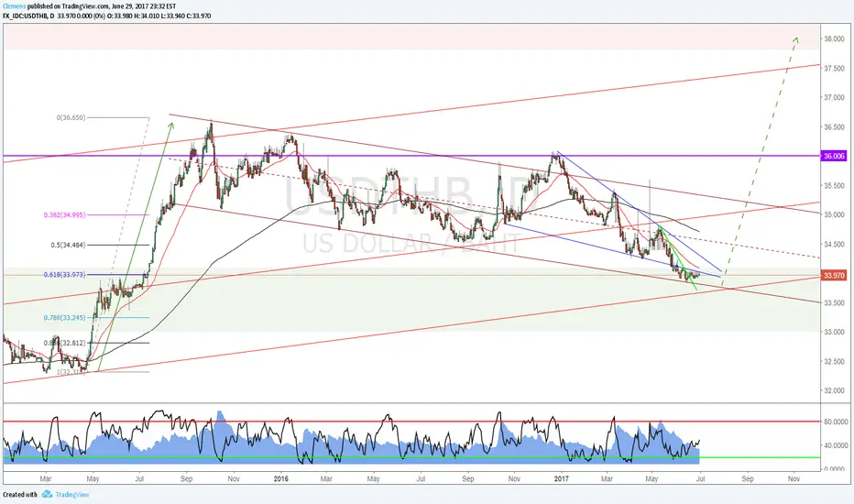Select the FX_IDC:USDTHB, D symbol title
Image resolution: width=854 pixels, height=504 pixels.
27,16
